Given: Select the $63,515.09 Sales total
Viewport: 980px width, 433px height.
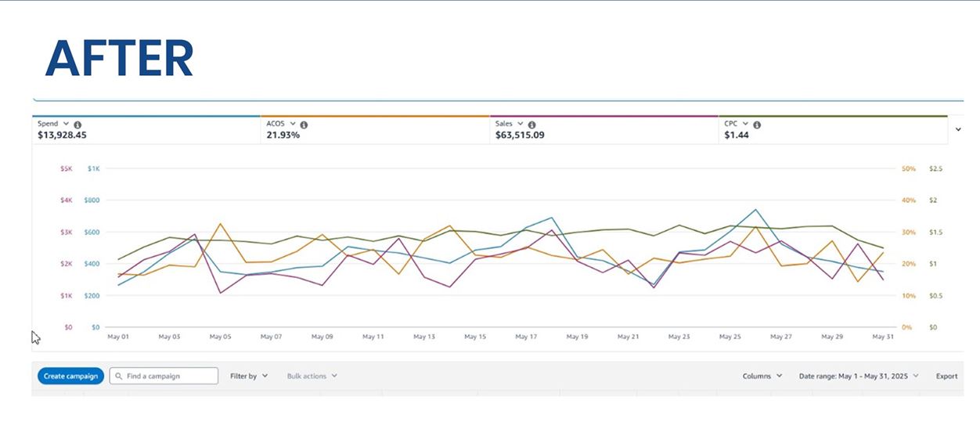Looking at the screenshot, I should click(520, 135).
